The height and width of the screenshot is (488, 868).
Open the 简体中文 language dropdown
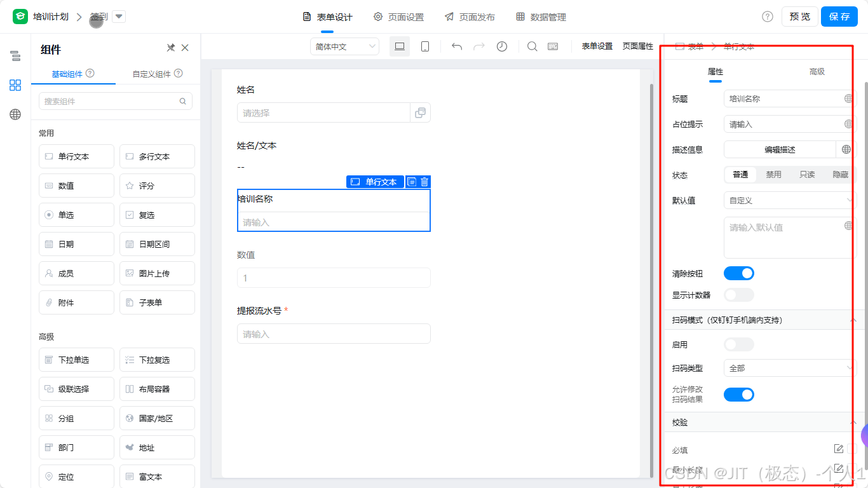coord(344,46)
